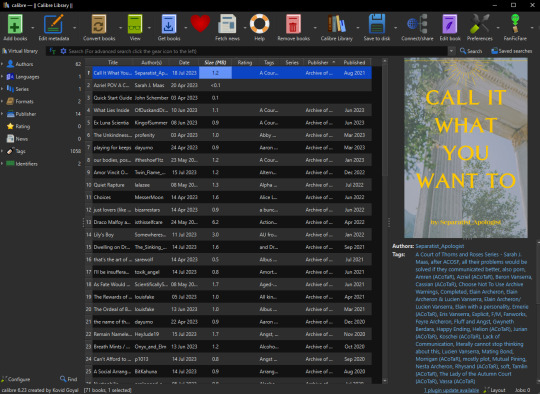Screen dimensions: 540x394
Task: Expand the Series tree node
Action: tap(2, 89)
